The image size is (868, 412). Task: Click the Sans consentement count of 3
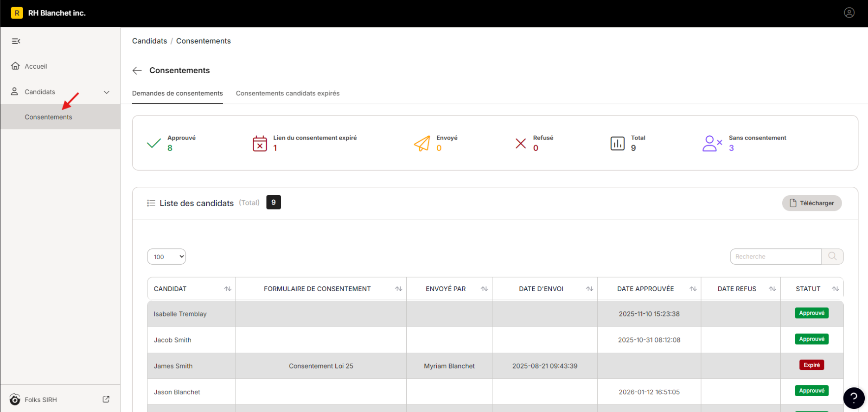click(731, 148)
